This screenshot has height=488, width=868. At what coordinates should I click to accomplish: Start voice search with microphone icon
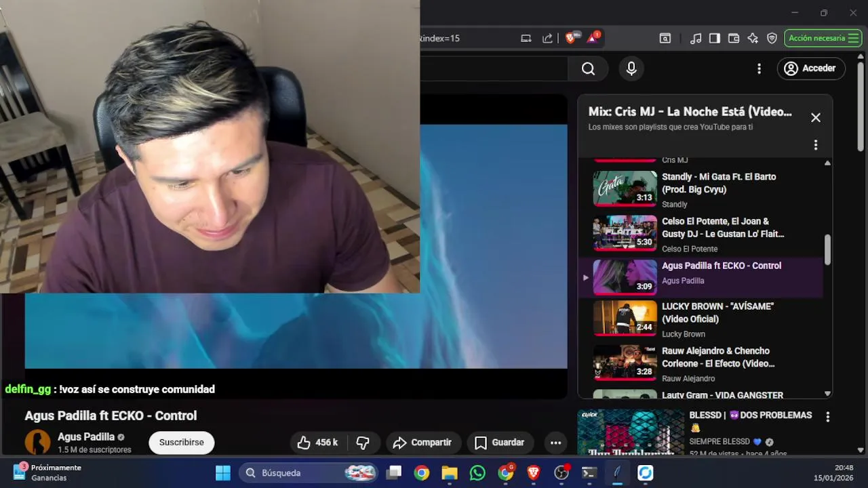[631, 68]
